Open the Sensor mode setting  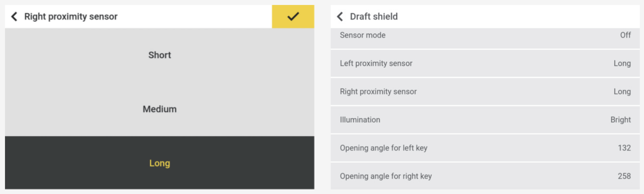[485, 36]
